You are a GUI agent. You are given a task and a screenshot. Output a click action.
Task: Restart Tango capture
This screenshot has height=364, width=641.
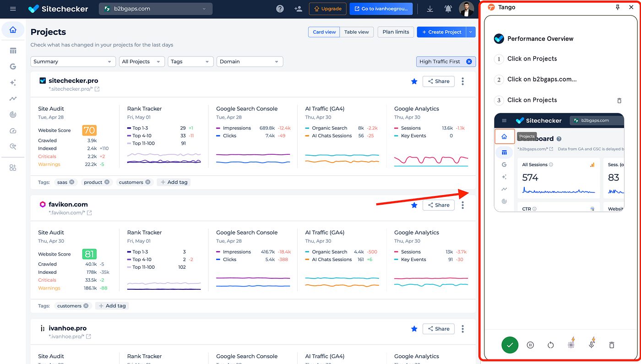click(x=551, y=345)
